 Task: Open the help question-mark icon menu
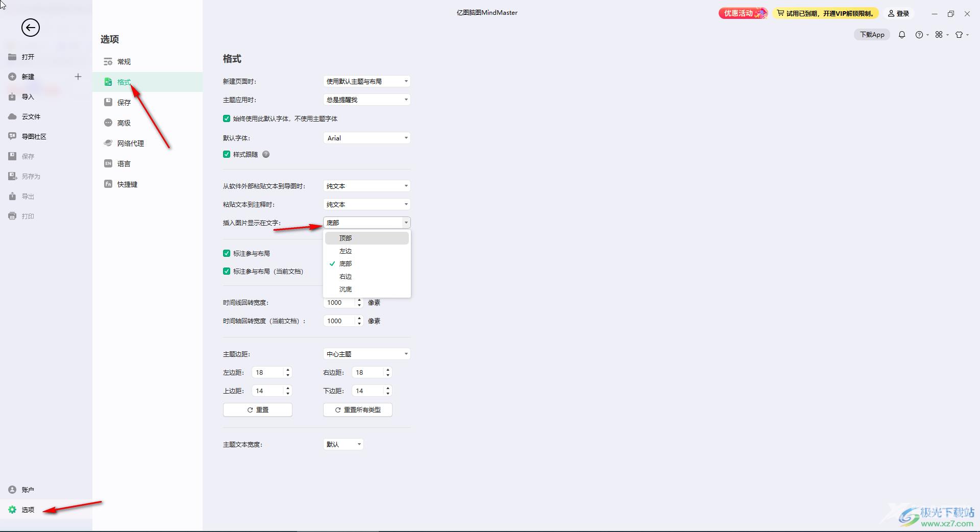pos(922,35)
